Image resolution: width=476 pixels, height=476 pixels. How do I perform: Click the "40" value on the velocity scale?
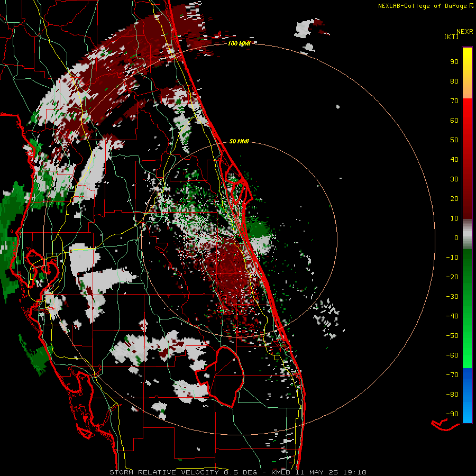pyautogui.click(x=454, y=160)
